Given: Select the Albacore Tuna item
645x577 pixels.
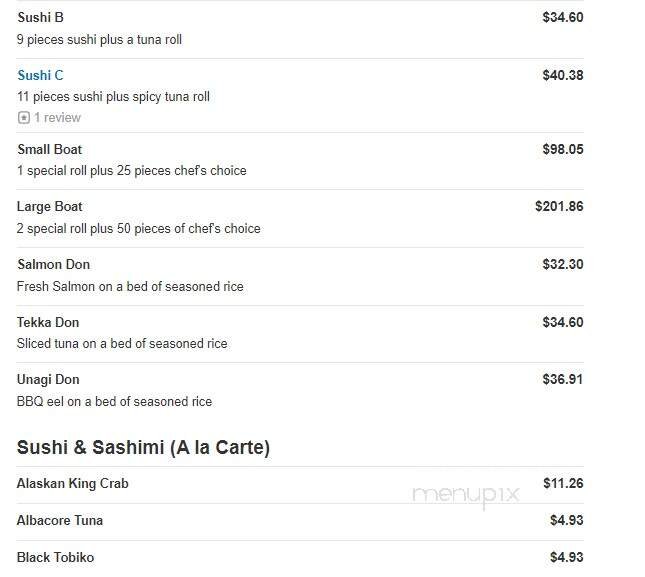Looking at the screenshot, I should click(x=60, y=520).
